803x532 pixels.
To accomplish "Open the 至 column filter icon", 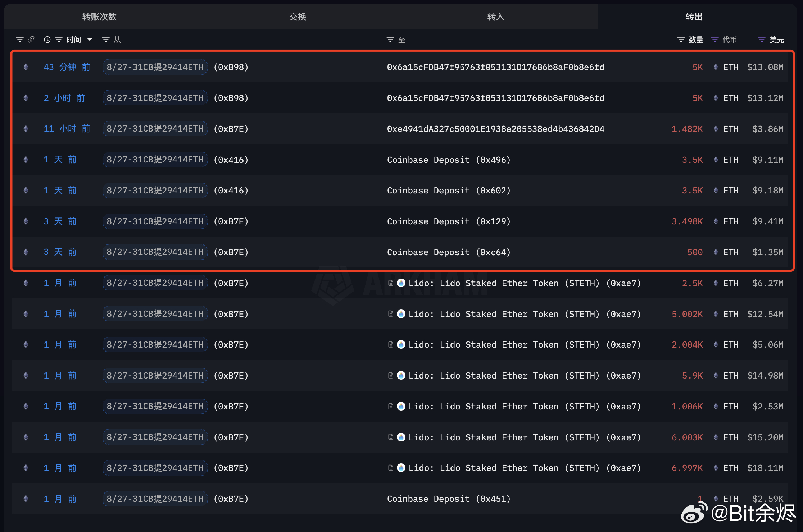I will [x=390, y=40].
